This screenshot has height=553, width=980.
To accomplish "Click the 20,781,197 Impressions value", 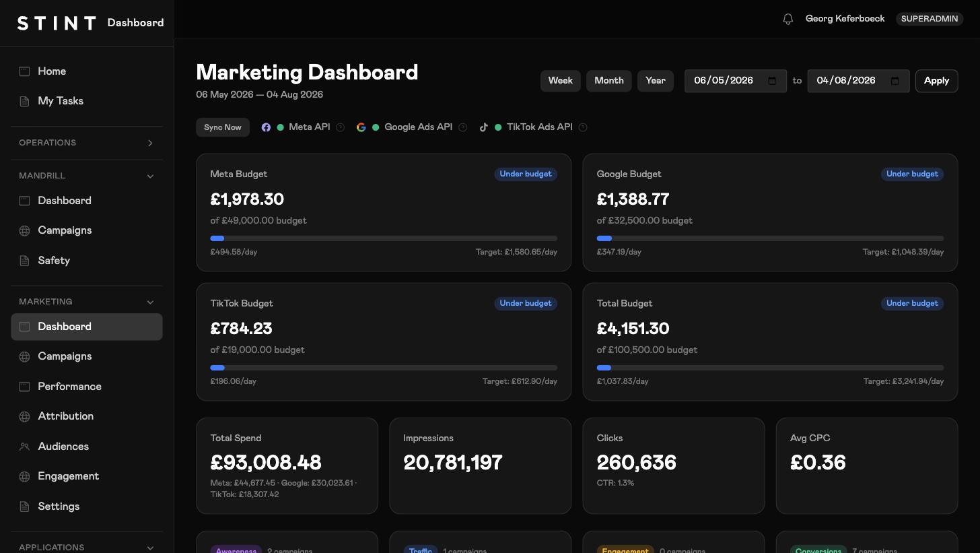I will tap(453, 463).
